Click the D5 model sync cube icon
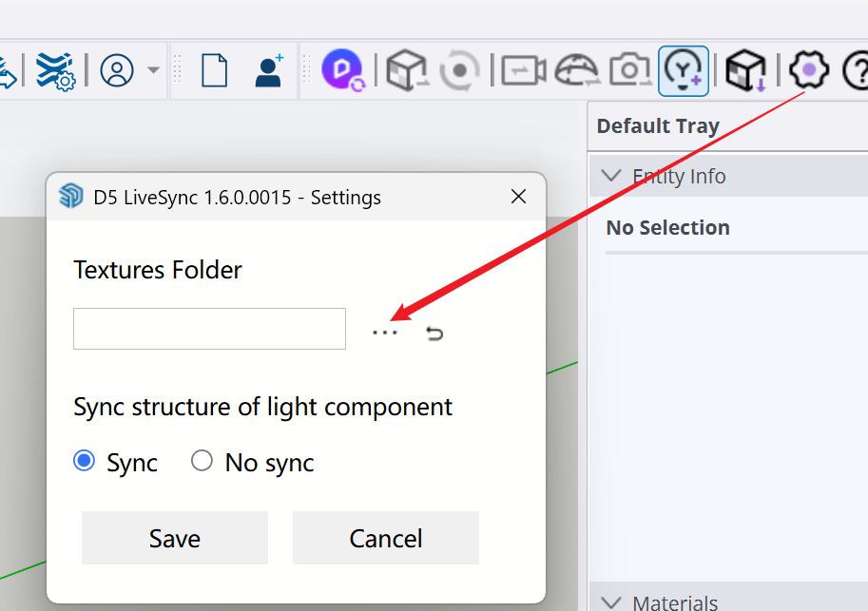Screen dimensions: 868x611 pos(407,70)
